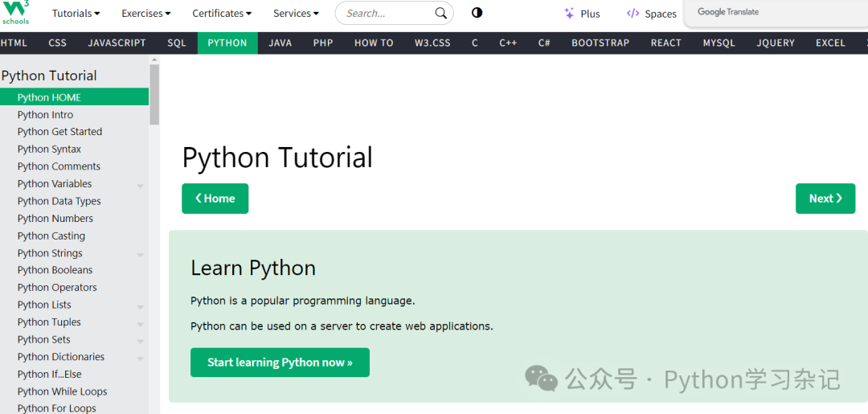
Task: Open the C++ tab
Action: [x=508, y=43]
